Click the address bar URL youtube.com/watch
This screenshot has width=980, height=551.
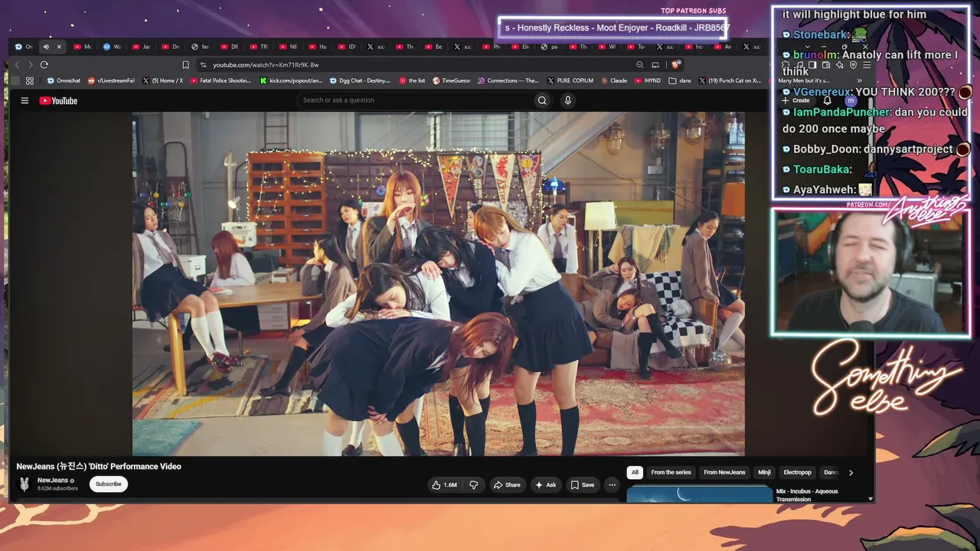click(x=266, y=65)
